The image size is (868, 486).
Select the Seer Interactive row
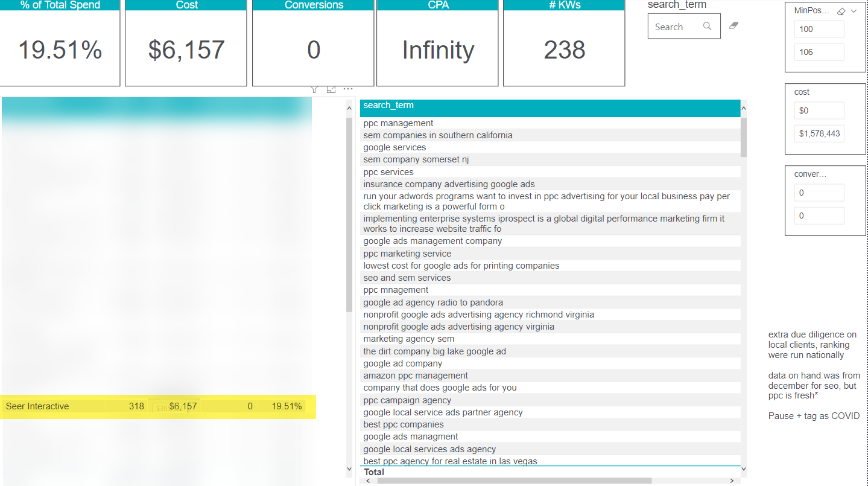pyautogui.click(x=37, y=406)
